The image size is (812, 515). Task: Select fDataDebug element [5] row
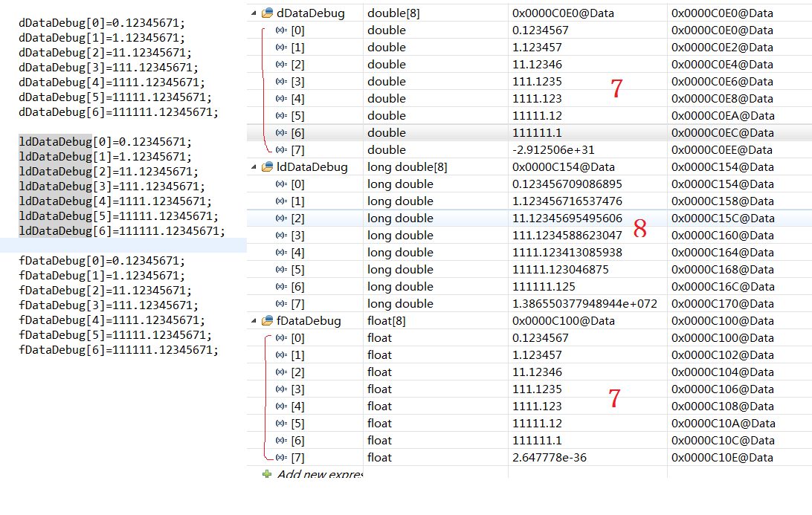(x=529, y=423)
